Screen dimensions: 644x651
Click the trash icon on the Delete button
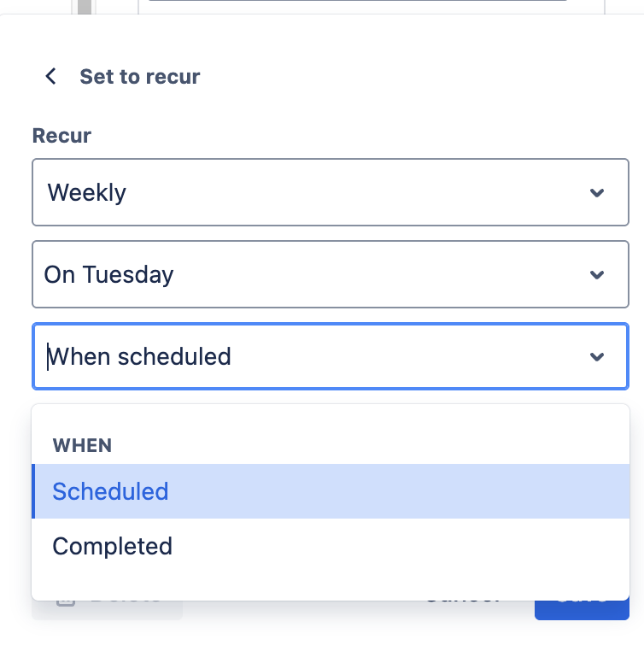click(66, 600)
